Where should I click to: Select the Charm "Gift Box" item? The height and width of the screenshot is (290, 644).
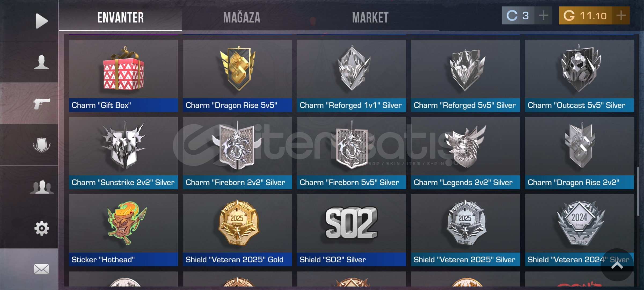(123, 76)
